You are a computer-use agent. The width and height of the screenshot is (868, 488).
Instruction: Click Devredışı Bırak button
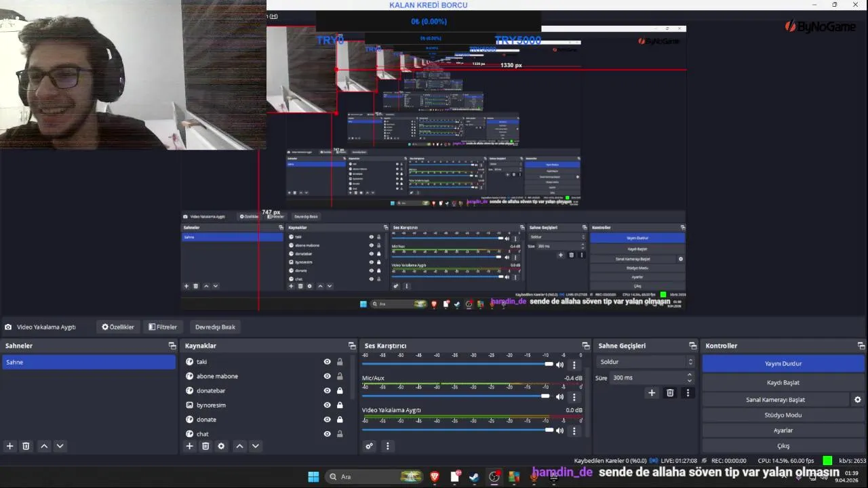215,327
